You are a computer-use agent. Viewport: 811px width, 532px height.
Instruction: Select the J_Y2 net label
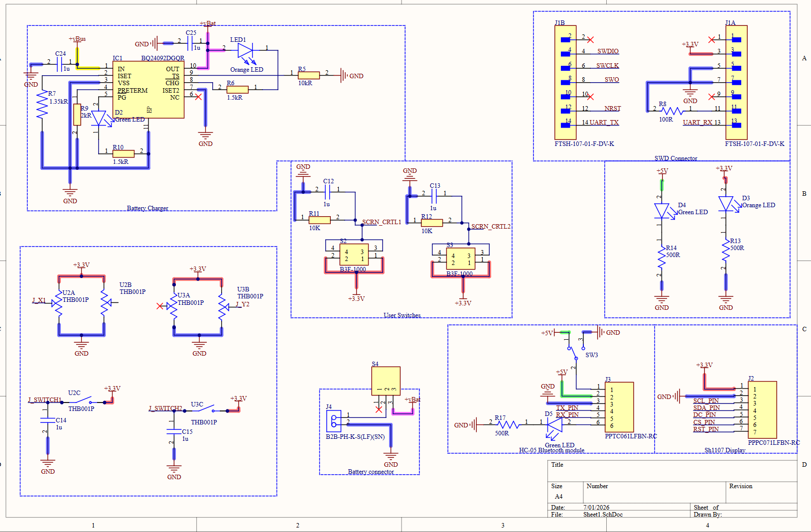click(x=243, y=304)
